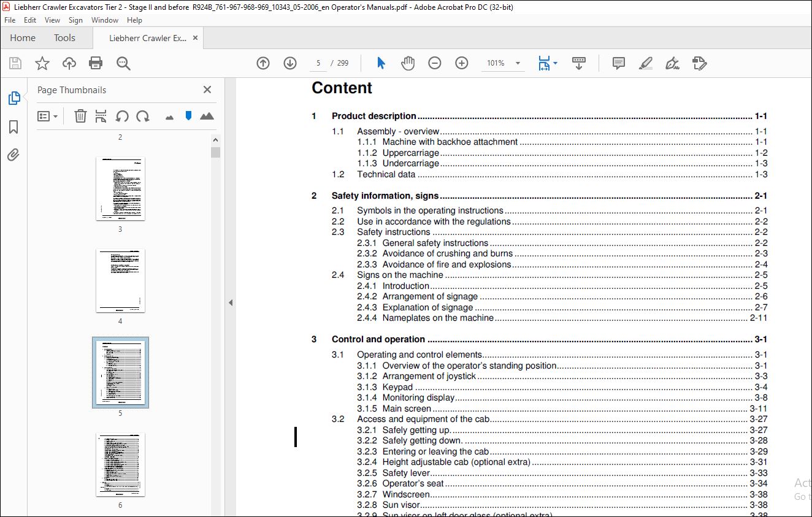Viewport: 812px width, 517px height.
Task: Click the page number input field
Action: click(x=318, y=63)
